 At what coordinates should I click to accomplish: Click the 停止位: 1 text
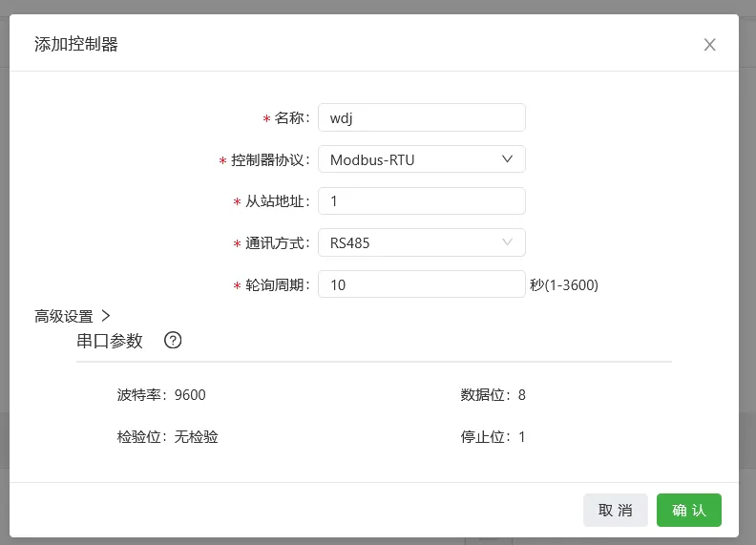pos(493,437)
